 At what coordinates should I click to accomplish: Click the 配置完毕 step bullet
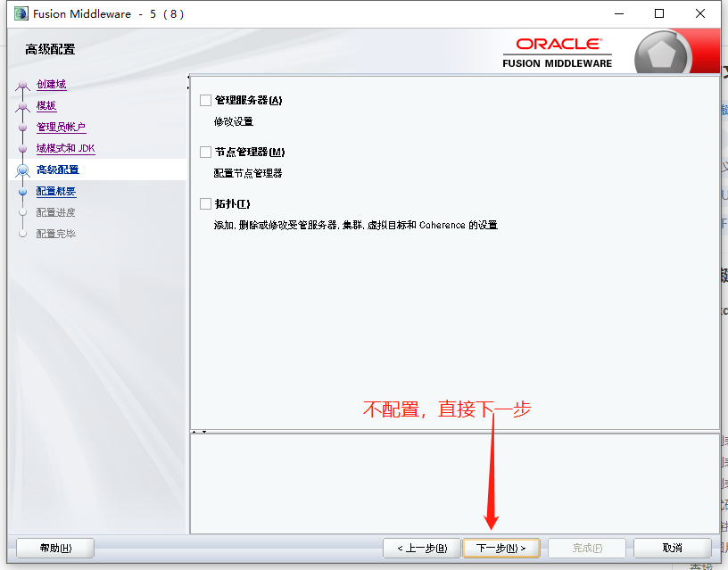click(23, 234)
